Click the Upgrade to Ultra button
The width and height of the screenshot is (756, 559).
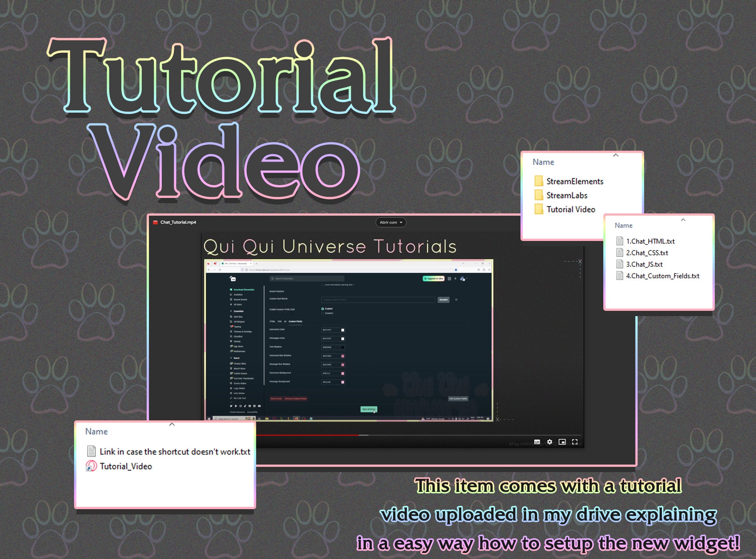coord(433,279)
